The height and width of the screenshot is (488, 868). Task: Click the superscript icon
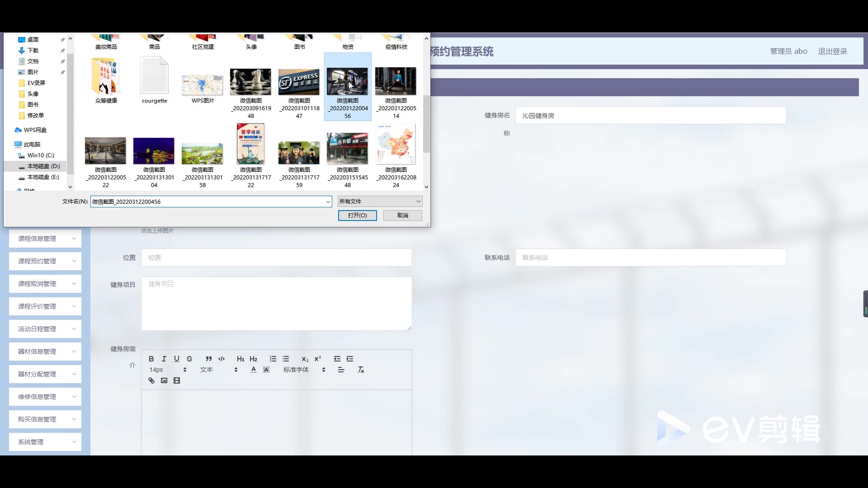pos(318,359)
